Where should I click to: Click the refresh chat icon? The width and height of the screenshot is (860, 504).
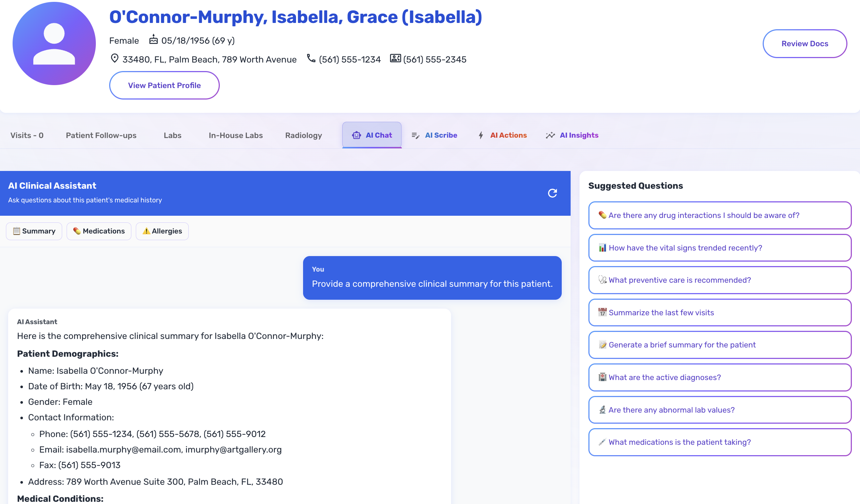tap(552, 193)
